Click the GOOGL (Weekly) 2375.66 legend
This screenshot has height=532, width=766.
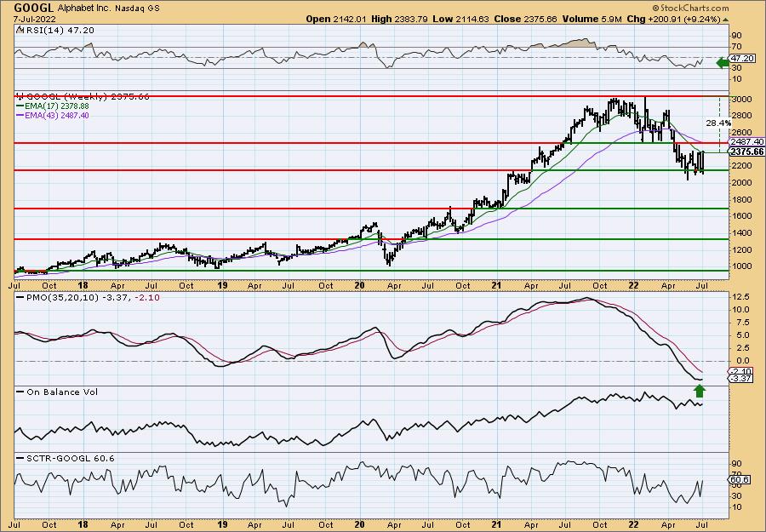click(83, 96)
